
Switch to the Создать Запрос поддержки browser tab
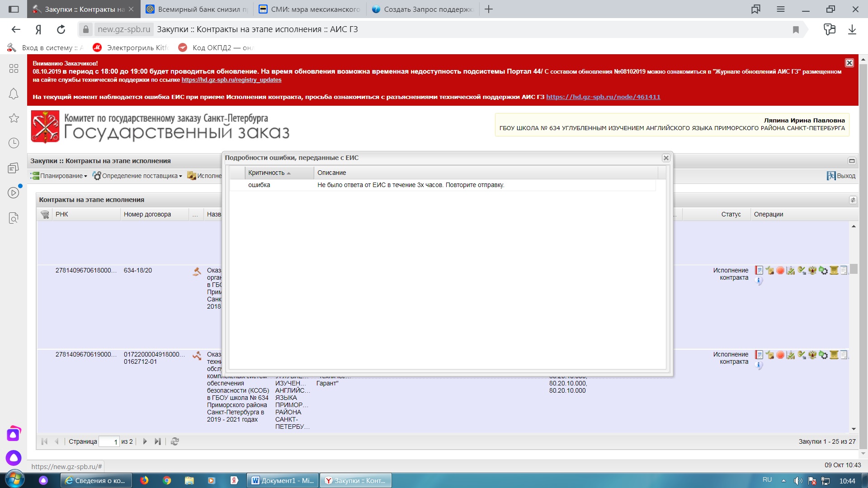click(x=423, y=9)
